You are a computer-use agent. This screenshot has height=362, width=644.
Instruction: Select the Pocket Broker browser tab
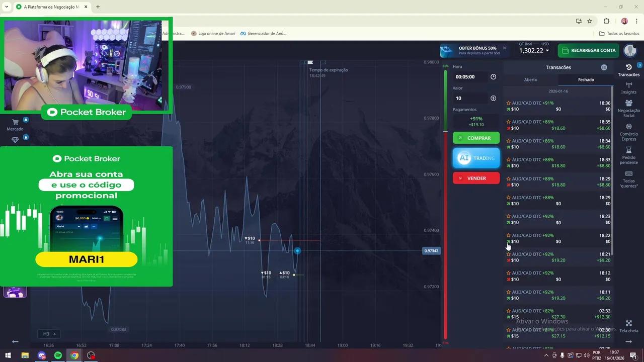tap(51, 7)
